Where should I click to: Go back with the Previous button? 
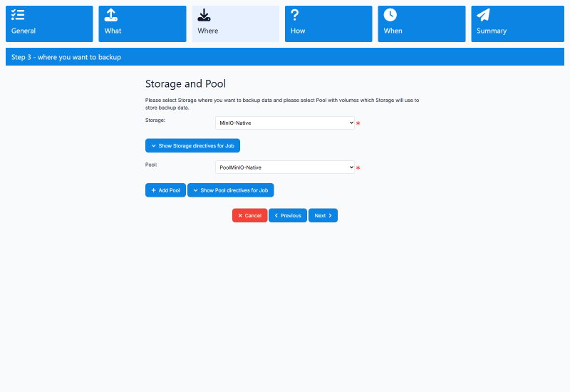click(x=288, y=215)
